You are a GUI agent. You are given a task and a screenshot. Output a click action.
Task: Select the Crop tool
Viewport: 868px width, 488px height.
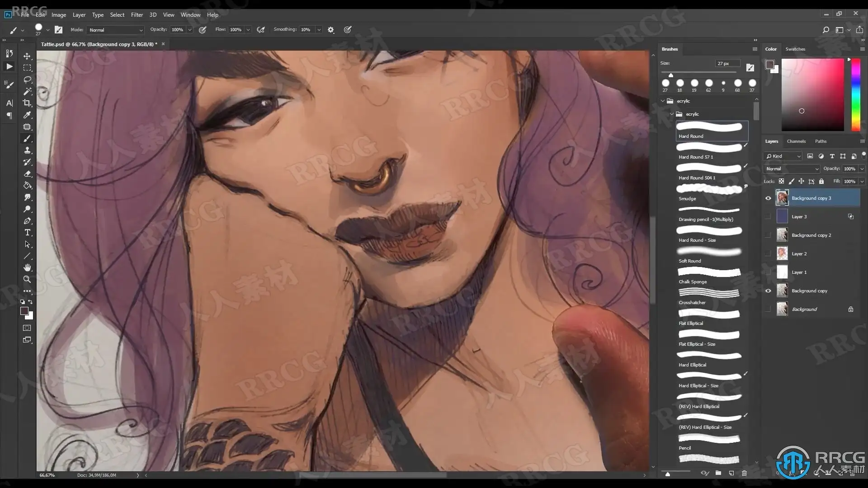(x=27, y=103)
